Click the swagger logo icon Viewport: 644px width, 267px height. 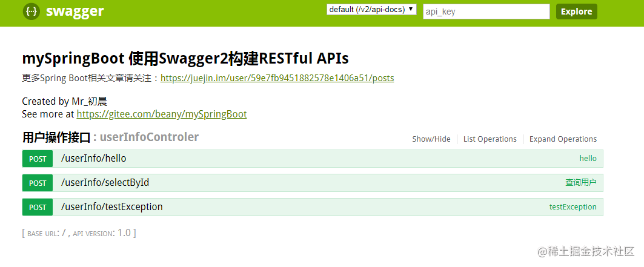point(32,12)
